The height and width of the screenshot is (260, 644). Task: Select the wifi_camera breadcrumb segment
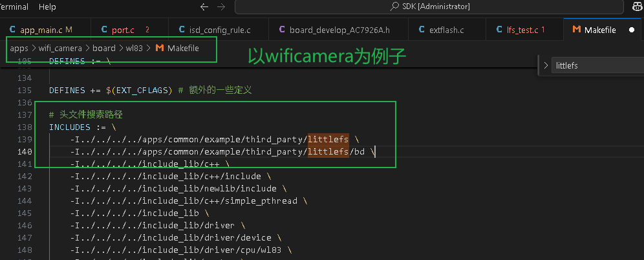[x=60, y=48]
